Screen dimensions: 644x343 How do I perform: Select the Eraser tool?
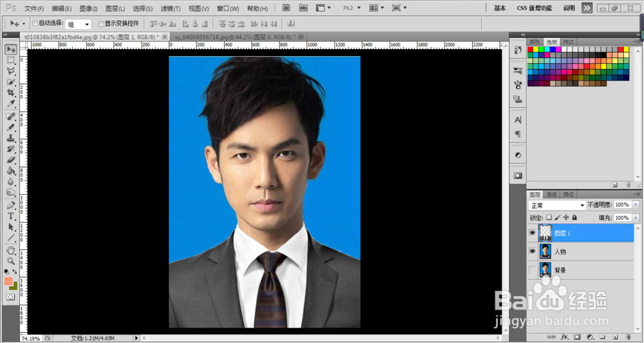11,160
